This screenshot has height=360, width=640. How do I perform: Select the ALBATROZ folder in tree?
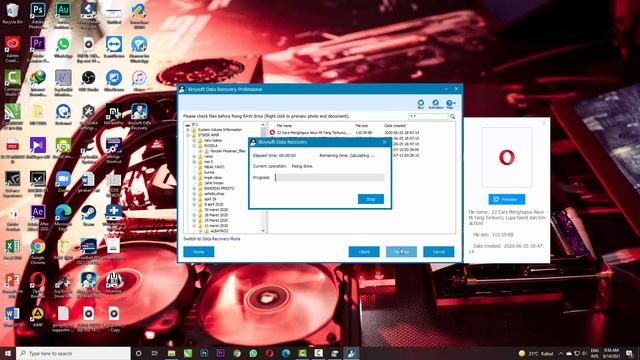pyautogui.click(x=220, y=231)
